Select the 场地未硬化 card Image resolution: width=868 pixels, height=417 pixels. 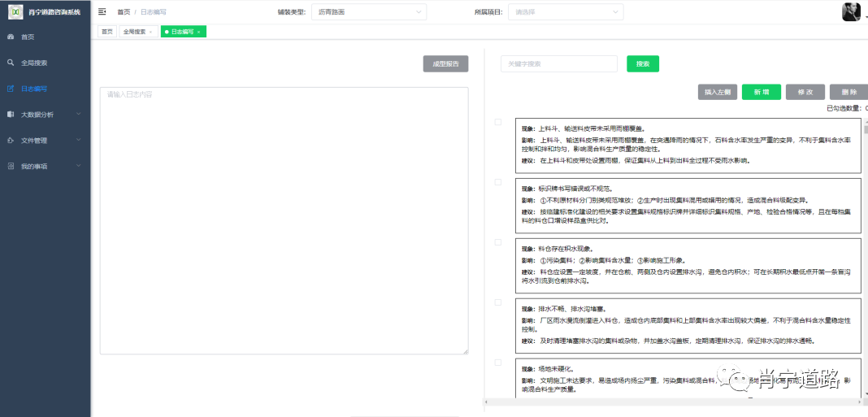[688, 379]
